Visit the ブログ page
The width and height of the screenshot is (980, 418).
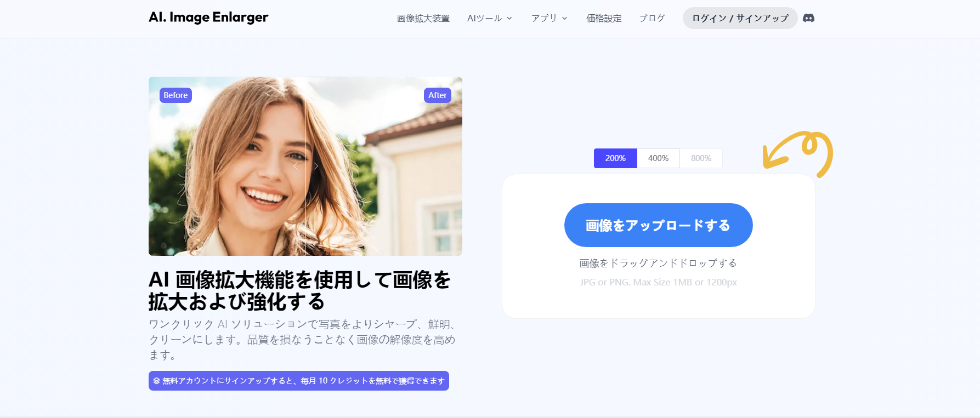coord(652,18)
